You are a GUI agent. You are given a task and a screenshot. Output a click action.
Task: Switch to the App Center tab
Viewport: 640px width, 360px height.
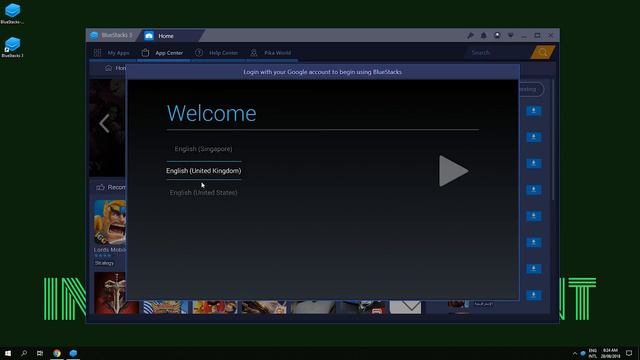point(163,53)
